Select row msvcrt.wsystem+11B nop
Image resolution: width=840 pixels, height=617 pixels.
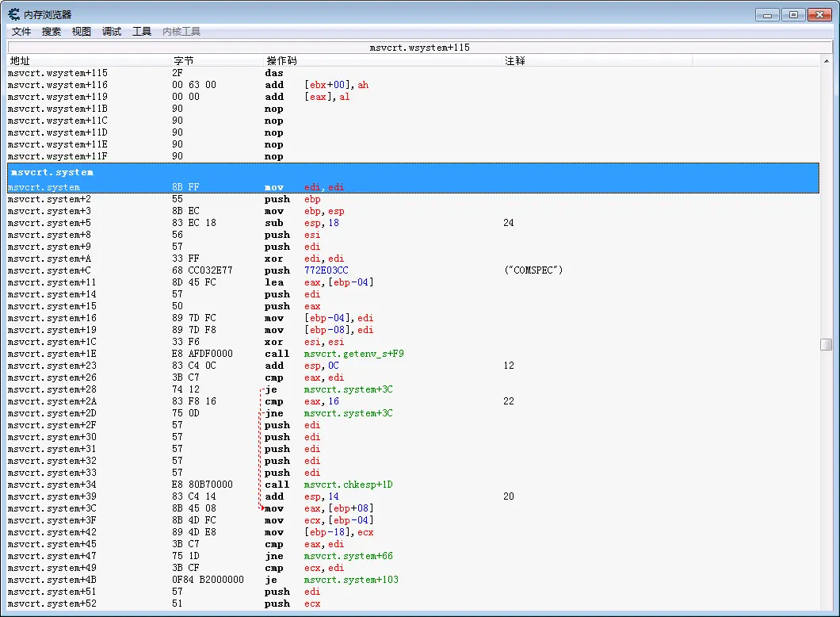click(413, 109)
